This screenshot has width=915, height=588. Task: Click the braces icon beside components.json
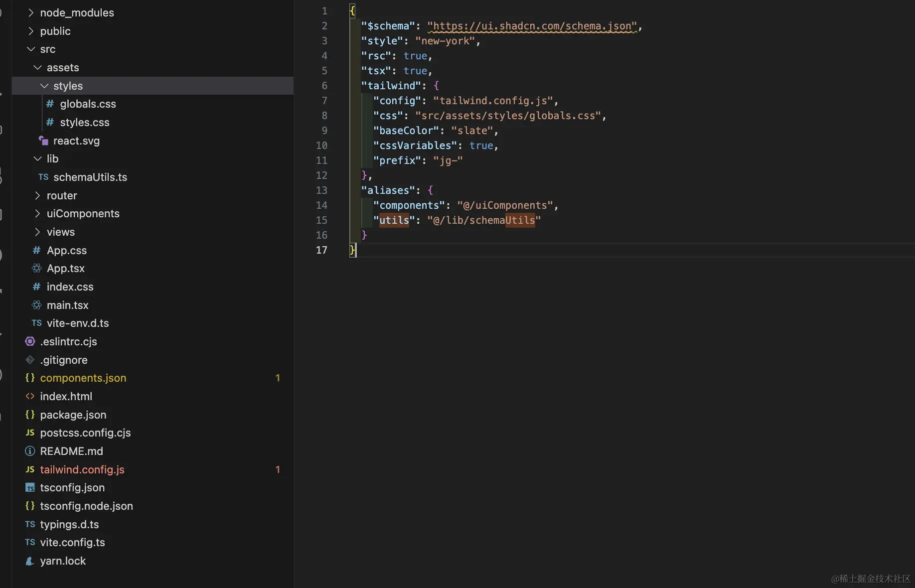pos(30,378)
